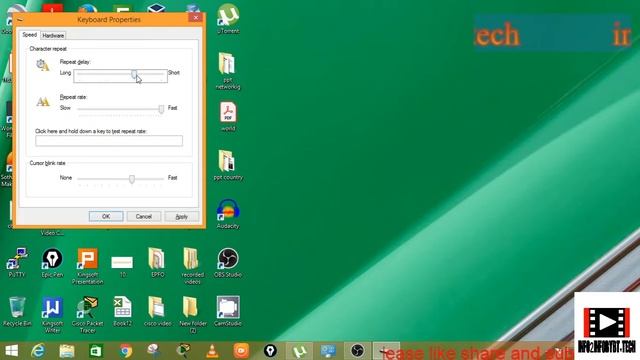Select the world PDF file icon
The image size is (640, 360).
[x=228, y=117]
